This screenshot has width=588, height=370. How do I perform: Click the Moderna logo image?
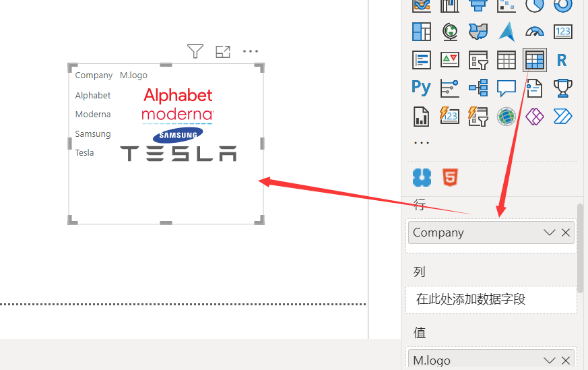point(177,115)
